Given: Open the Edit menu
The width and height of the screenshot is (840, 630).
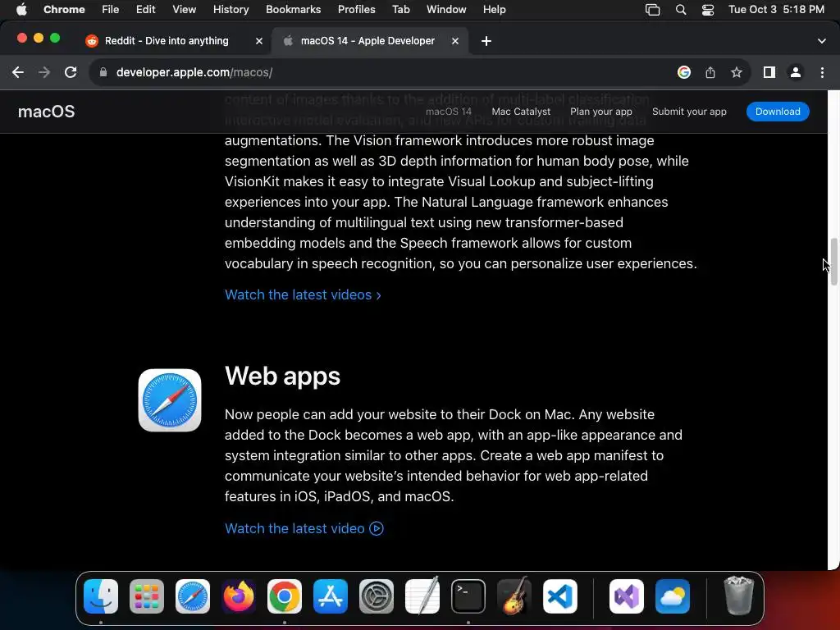Looking at the screenshot, I should 145,10.
